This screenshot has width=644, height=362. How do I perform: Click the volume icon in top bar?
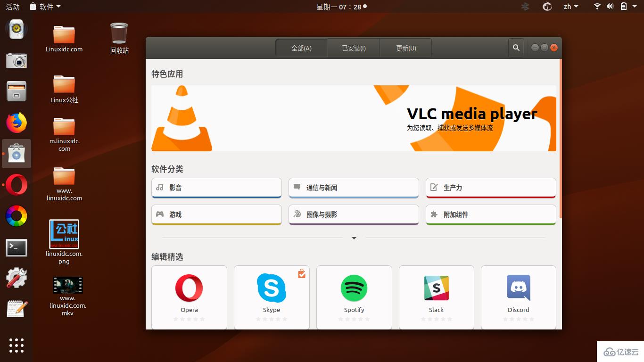[610, 6]
